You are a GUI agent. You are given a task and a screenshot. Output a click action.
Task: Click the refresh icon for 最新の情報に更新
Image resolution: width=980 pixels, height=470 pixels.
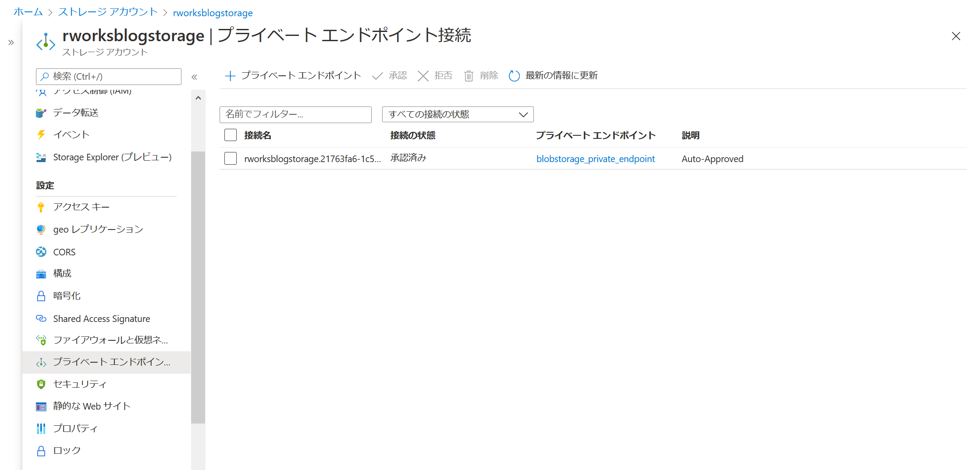(x=514, y=76)
